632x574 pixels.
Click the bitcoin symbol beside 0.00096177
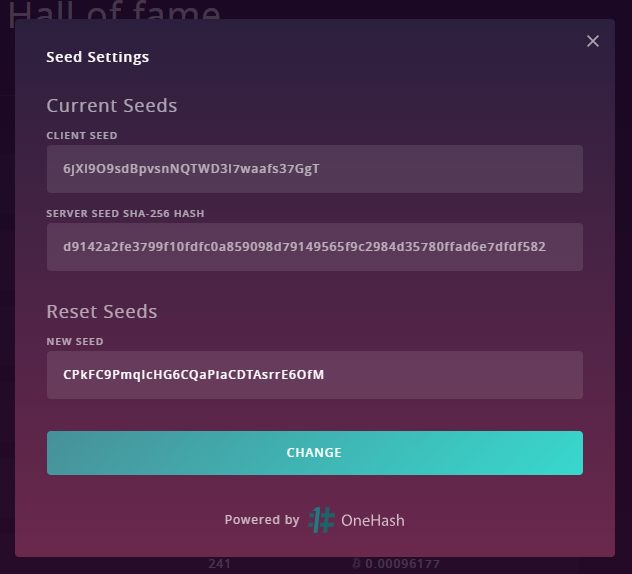pos(356,563)
